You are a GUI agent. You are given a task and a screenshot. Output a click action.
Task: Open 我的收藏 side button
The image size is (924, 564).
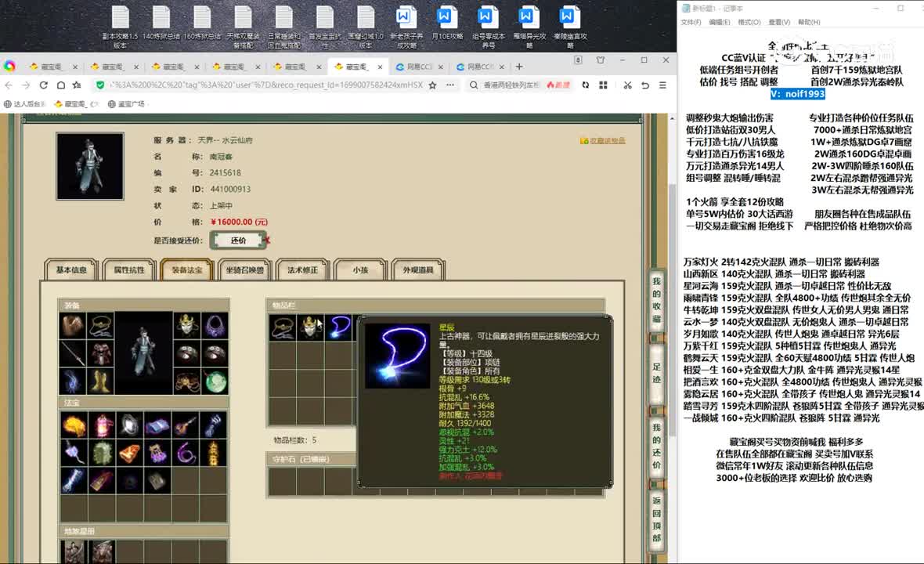(656, 300)
